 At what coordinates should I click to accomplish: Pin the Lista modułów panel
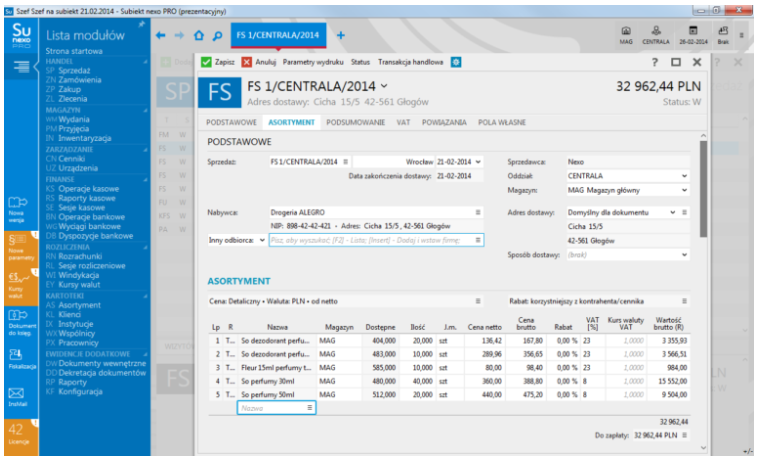point(142,24)
